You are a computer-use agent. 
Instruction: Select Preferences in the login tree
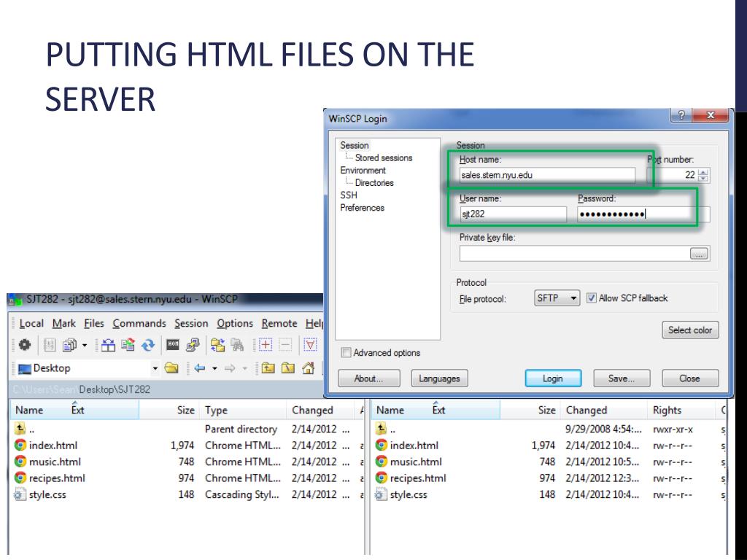(x=362, y=208)
